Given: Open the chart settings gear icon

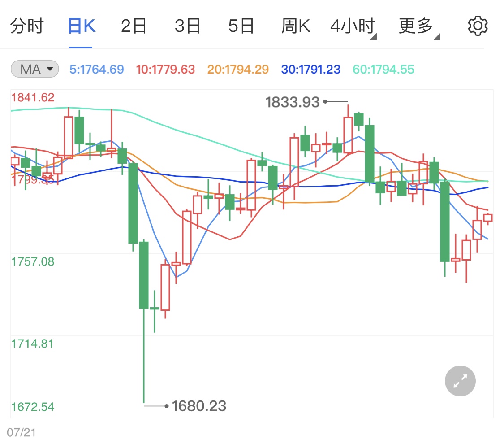Looking at the screenshot, I should tap(478, 26).
